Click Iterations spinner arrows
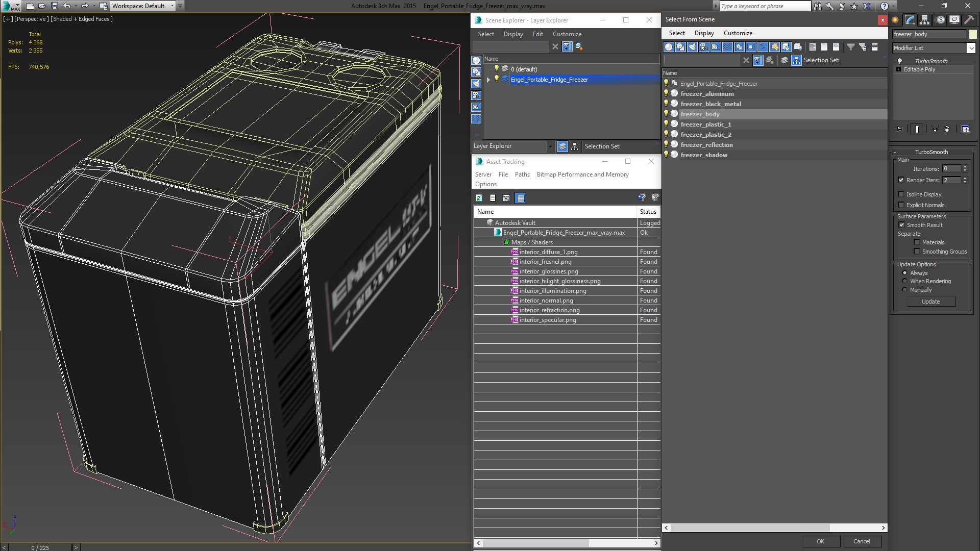The width and height of the screenshot is (980, 551). [x=965, y=169]
